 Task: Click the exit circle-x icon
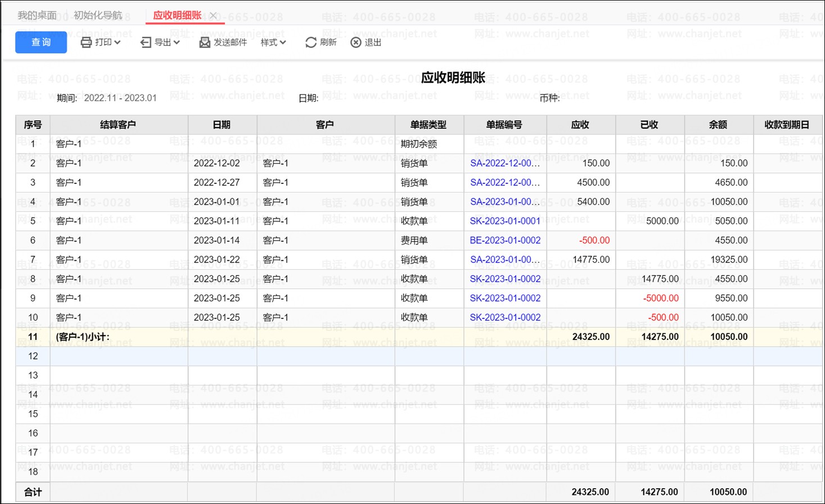click(356, 42)
